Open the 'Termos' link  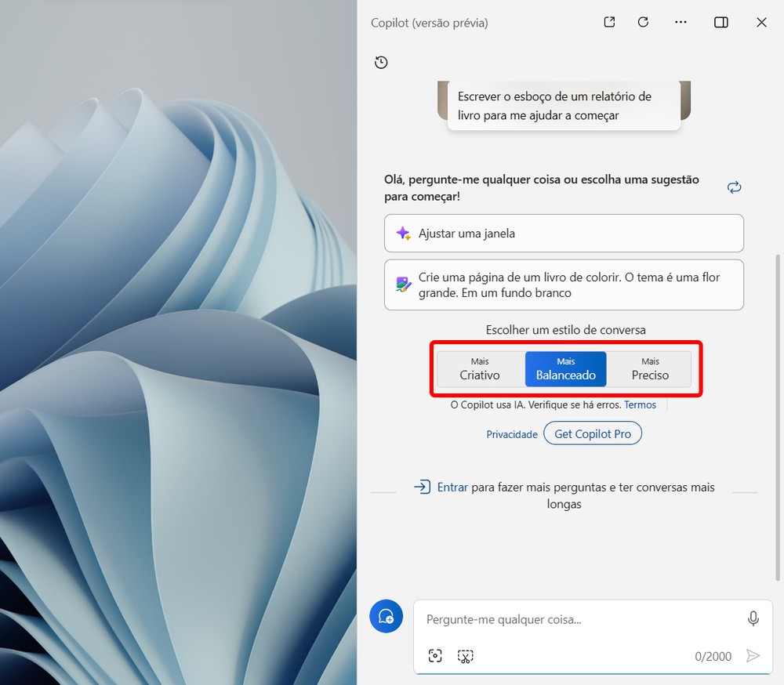tap(640, 404)
